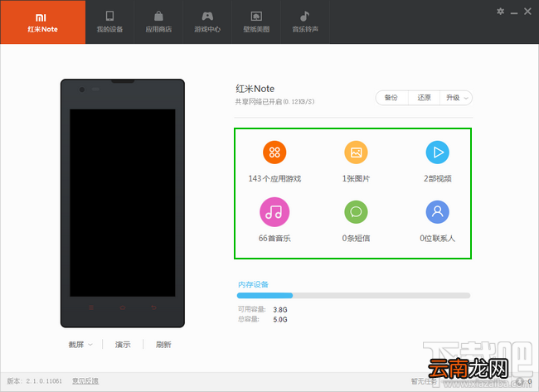Open the 1 picture gallery icon
Viewport: 539px width, 392px height.
coord(356,152)
